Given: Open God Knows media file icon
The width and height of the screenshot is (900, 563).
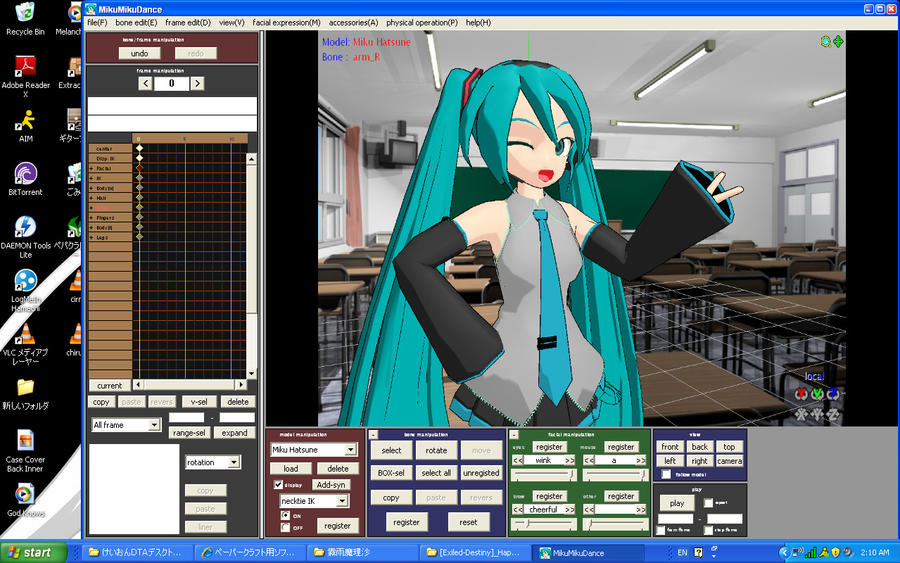Looking at the screenshot, I should (25, 500).
